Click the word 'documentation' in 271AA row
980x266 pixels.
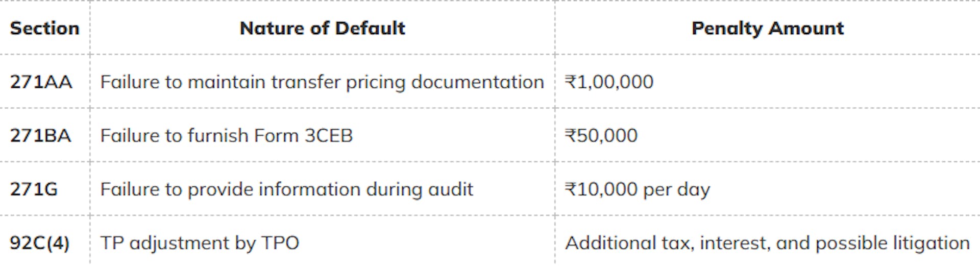pyautogui.click(x=477, y=82)
